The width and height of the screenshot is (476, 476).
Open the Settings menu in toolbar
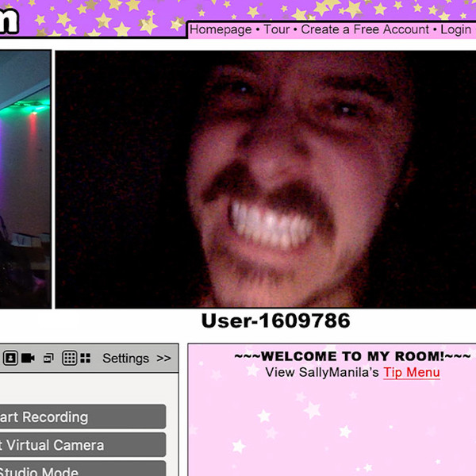click(x=125, y=359)
